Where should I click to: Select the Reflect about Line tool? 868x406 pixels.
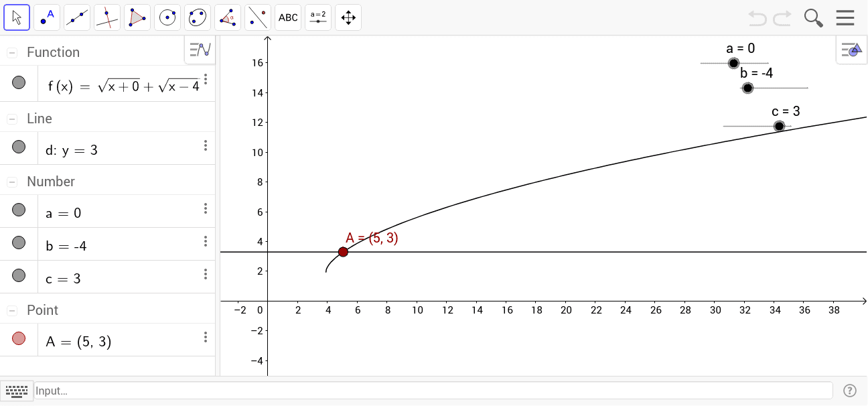pos(258,17)
